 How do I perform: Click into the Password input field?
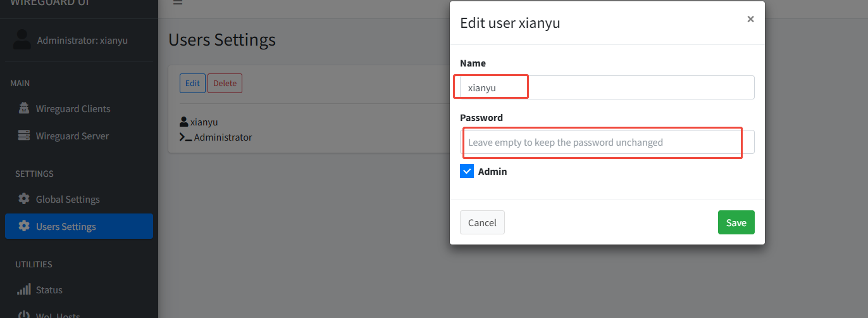click(607, 142)
